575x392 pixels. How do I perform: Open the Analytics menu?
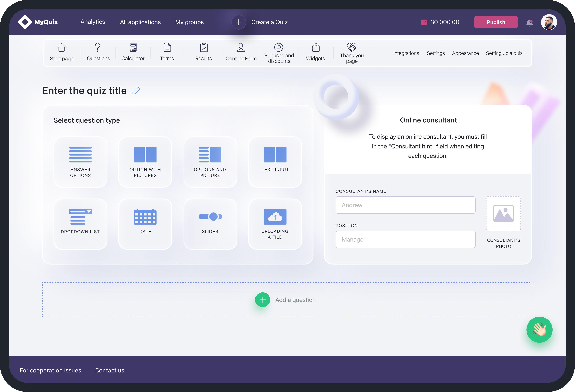click(x=93, y=22)
